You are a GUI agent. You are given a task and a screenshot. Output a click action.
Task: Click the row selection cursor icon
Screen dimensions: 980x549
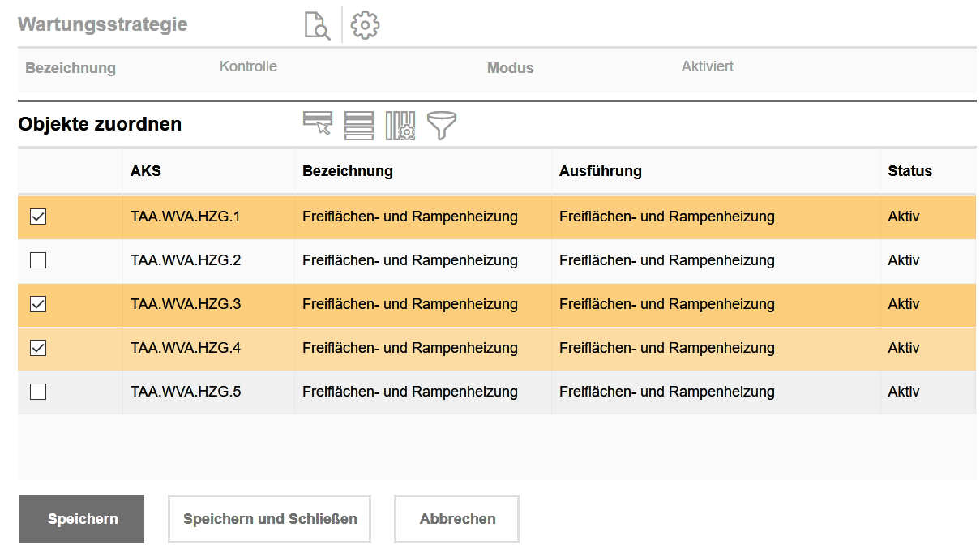[x=318, y=124]
